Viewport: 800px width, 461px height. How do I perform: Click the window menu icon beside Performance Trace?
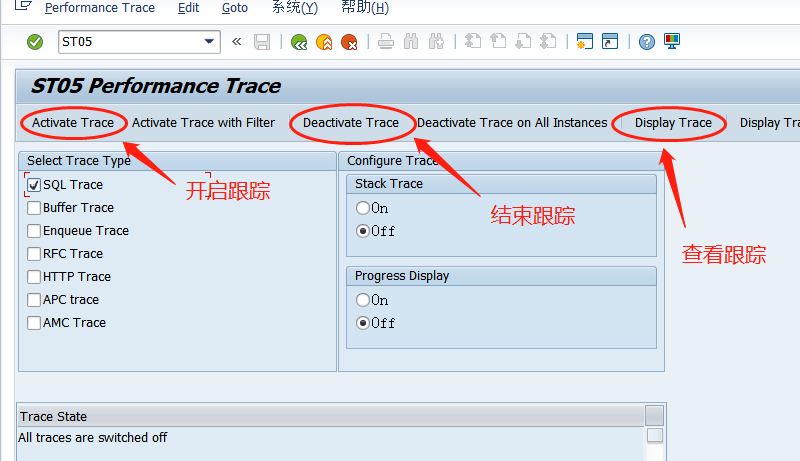[x=23, y=6]
